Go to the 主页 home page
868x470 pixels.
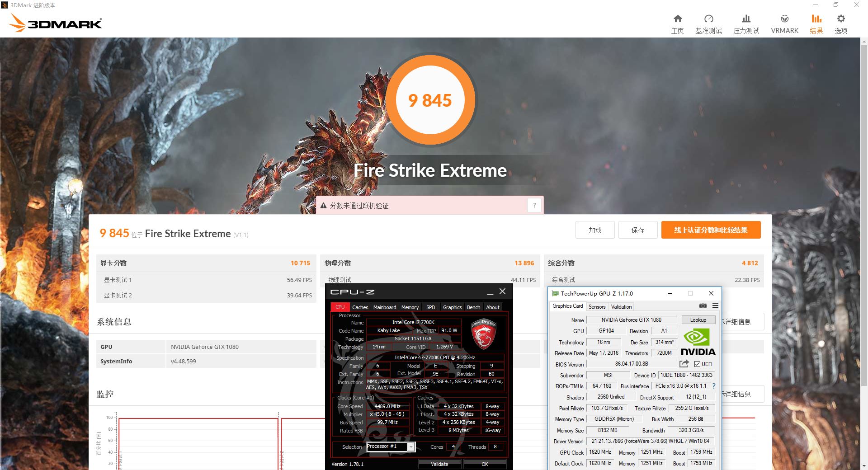coord(677,24)
